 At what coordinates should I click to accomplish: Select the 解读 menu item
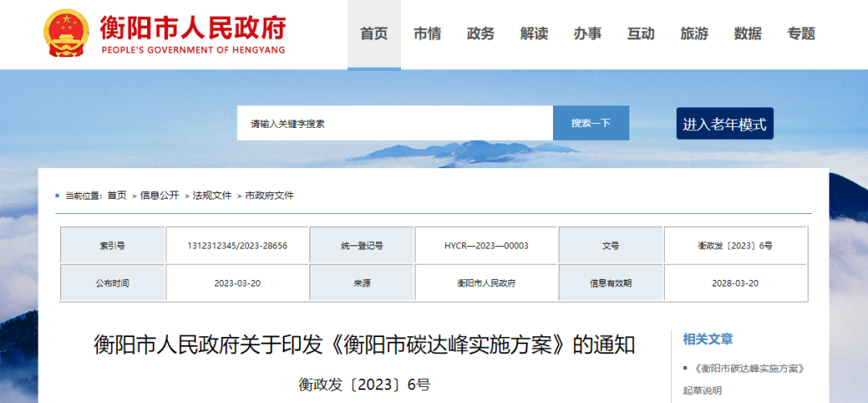[x=534, y=35]
